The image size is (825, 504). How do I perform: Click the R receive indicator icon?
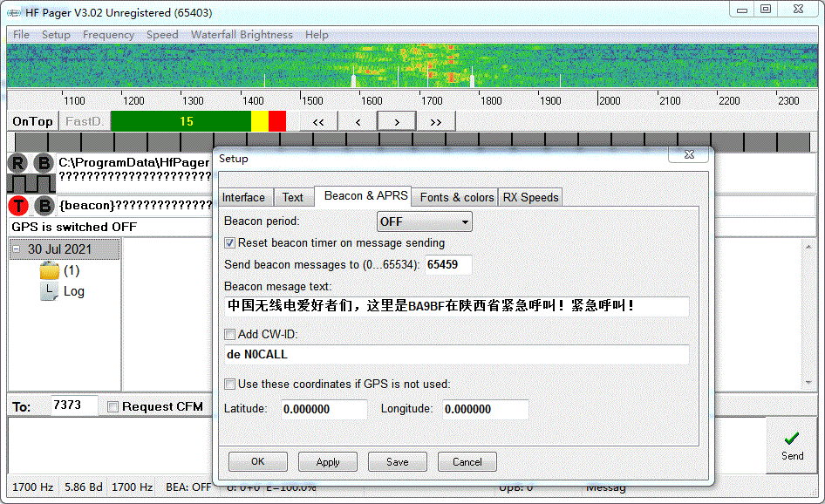pos(18,163)
